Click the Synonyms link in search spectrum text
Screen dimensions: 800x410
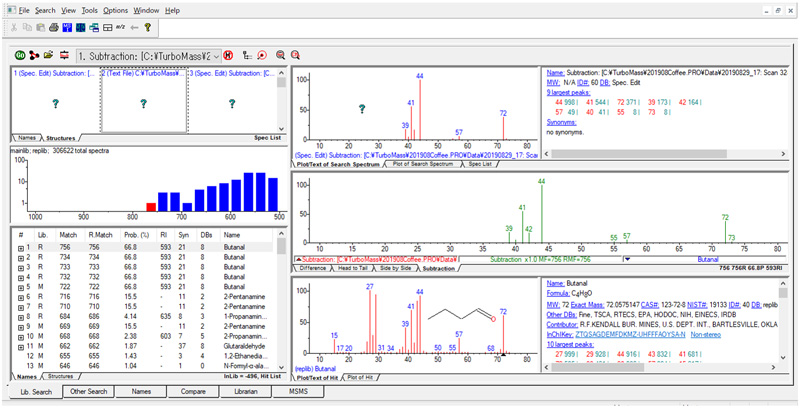562,122
